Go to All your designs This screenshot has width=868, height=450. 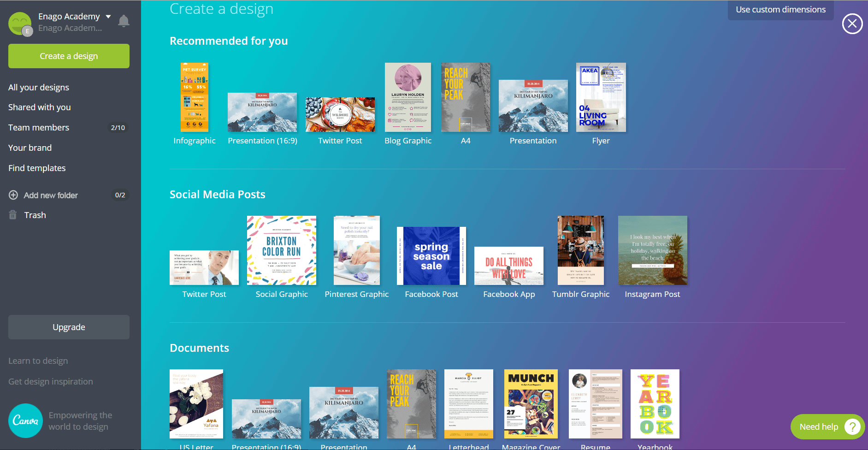click(x=39, y=87)
